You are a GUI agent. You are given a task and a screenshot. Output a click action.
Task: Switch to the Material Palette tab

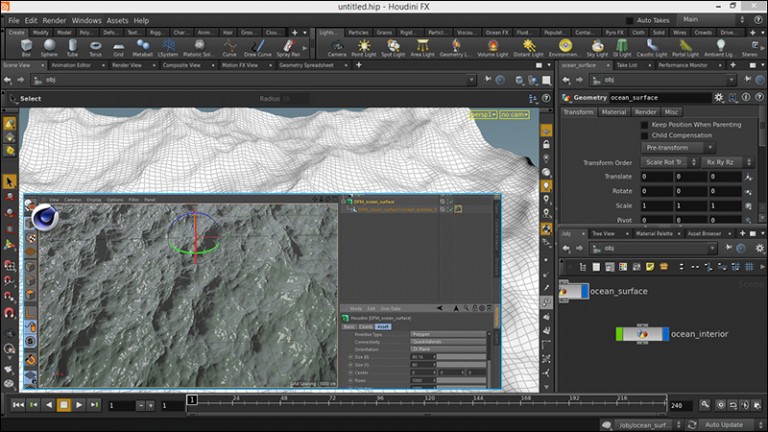pos(654,234)
